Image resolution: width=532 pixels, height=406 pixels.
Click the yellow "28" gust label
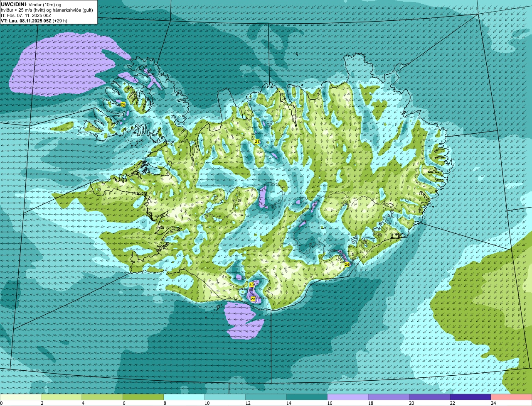point(253,299)
